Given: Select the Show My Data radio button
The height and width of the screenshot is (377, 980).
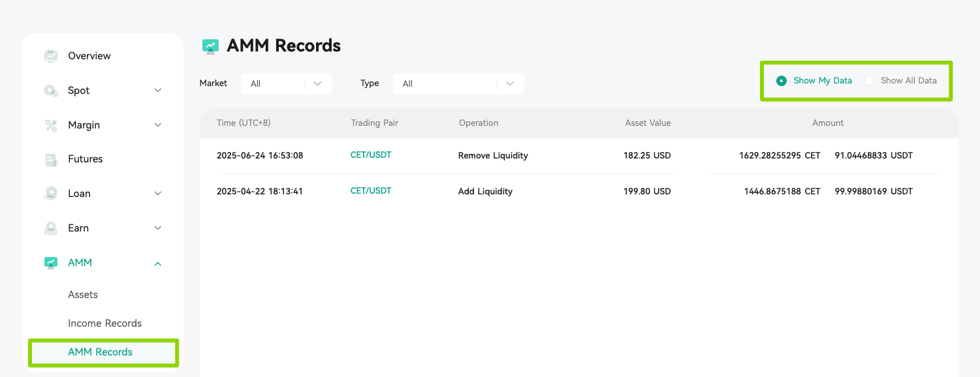Looking at the screenshot, I should (x=782, y=81).
